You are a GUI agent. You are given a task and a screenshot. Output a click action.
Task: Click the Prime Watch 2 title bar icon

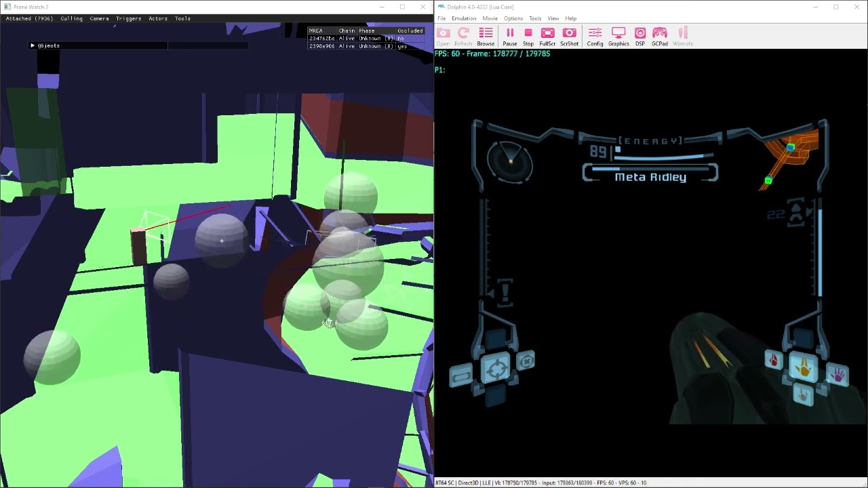click(x=7, y=7)
